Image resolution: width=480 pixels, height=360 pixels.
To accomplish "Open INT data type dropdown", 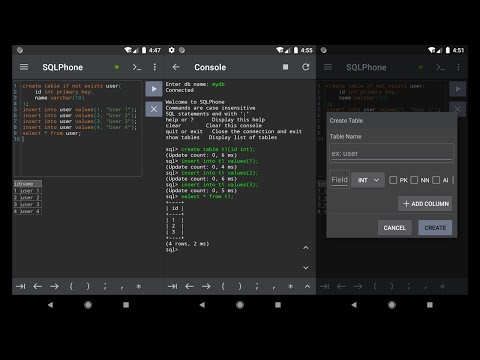I will (368, 180).
